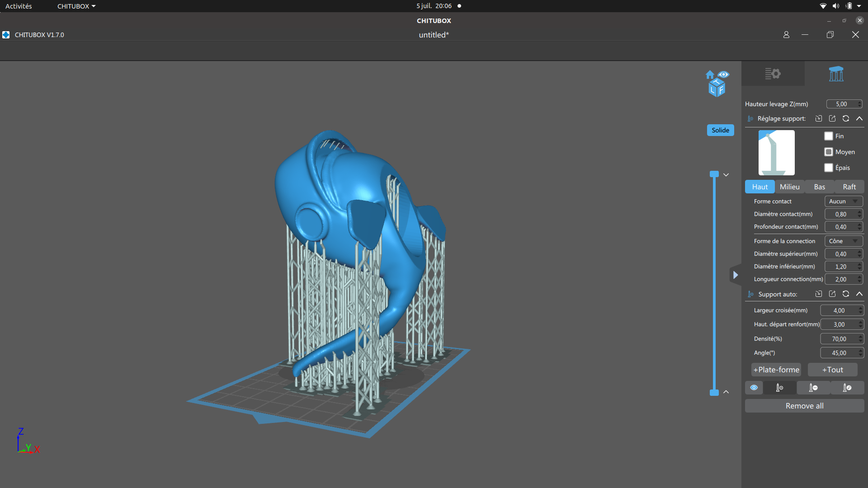Select the edit support tool icon
The width and height of the screenshot is (868, 488).
click(x=847, y=388)
